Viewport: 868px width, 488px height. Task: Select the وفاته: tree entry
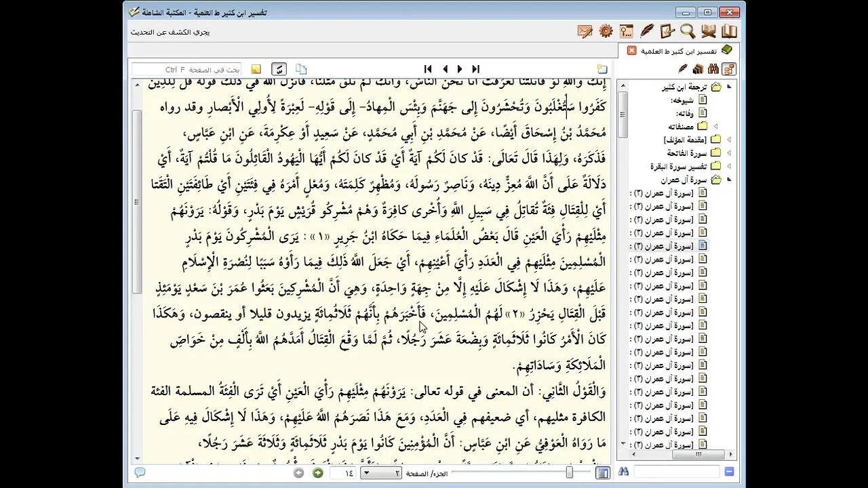pos(684,113)
